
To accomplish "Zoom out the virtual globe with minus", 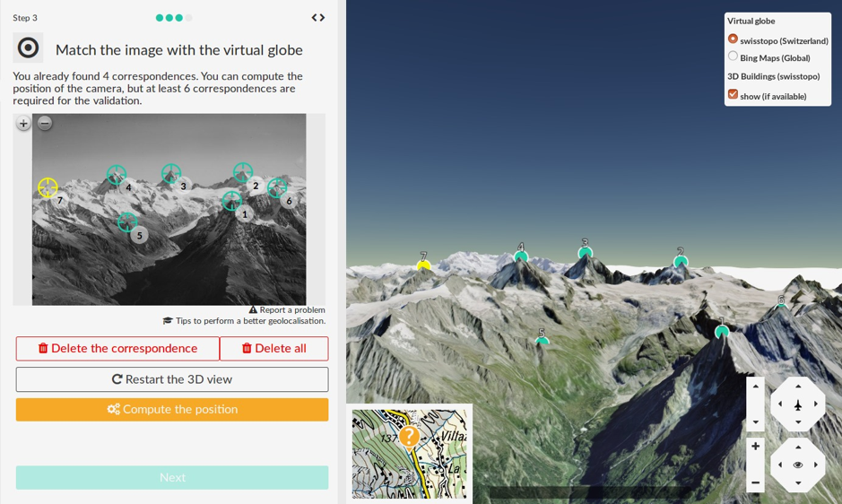I will 756,482.
